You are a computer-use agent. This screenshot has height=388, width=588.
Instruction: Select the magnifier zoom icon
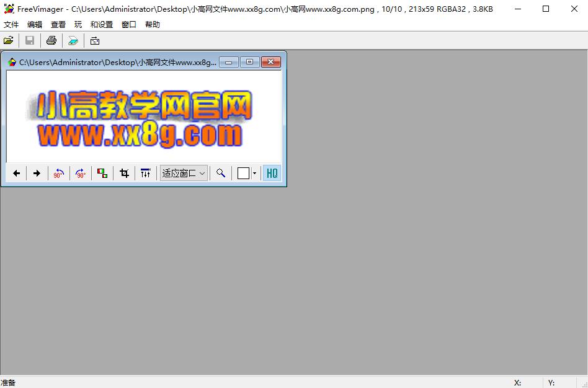(220, 173)
